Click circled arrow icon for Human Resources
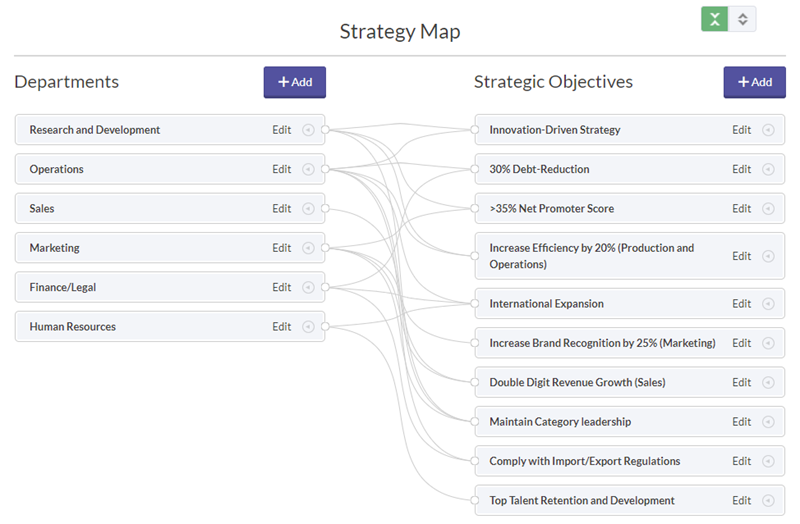Viewport: 800px width, 524px height. [308, 327]
